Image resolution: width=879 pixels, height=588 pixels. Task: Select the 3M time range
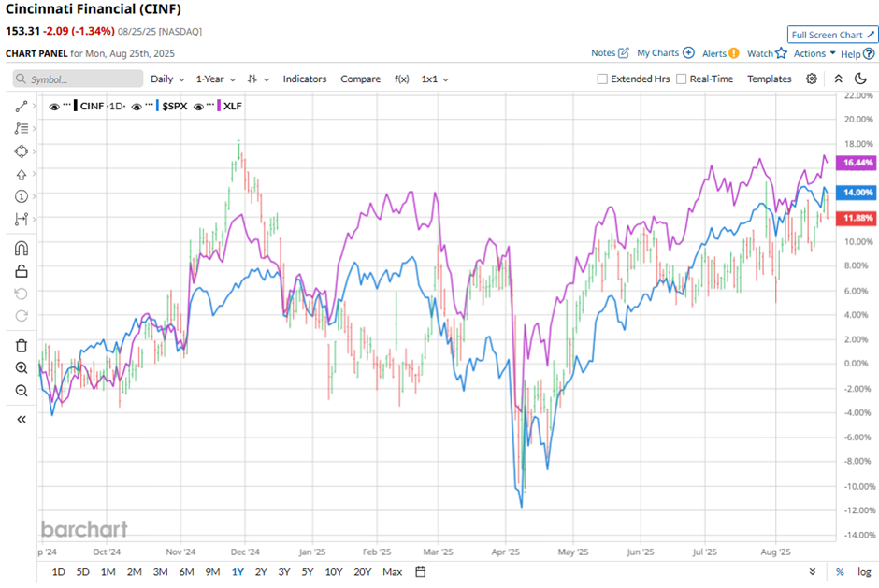coord(160,572)
